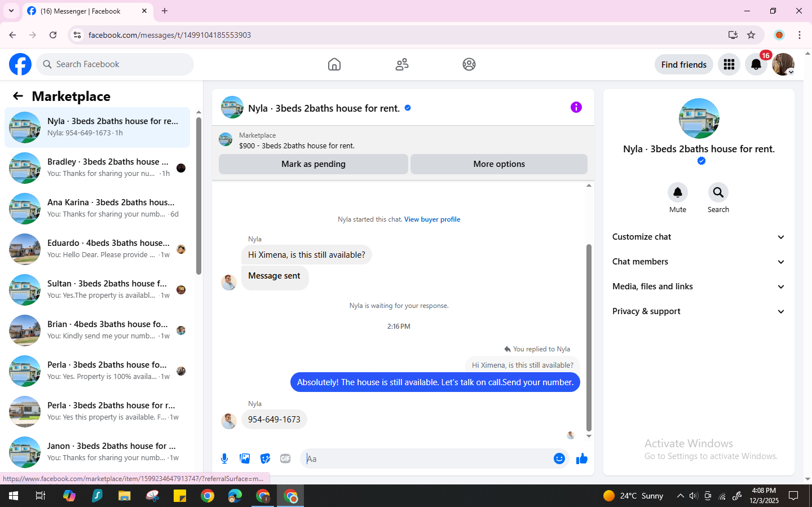This screenshot has height=507, width=812.
Task: Click Find friends button
Action: pos(683,64)
